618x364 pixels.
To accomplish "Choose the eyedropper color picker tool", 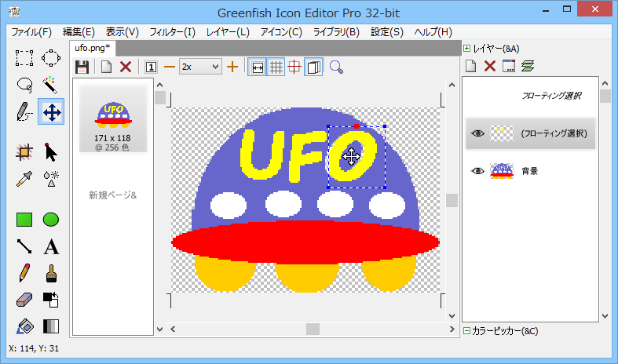I will (24, 177).
